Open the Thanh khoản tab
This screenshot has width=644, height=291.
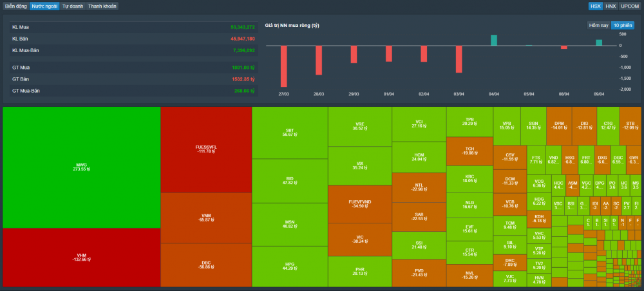pyautogui.click(x=102, y=6)
